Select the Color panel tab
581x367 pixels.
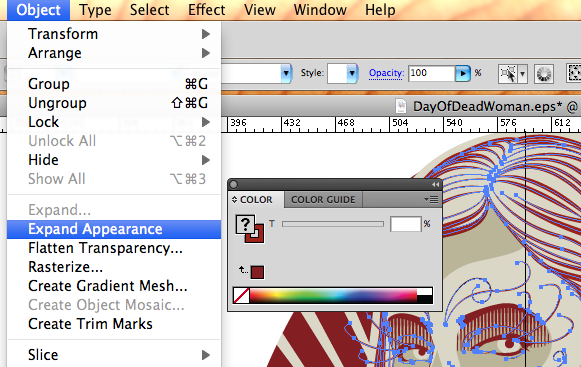point(256,200)
